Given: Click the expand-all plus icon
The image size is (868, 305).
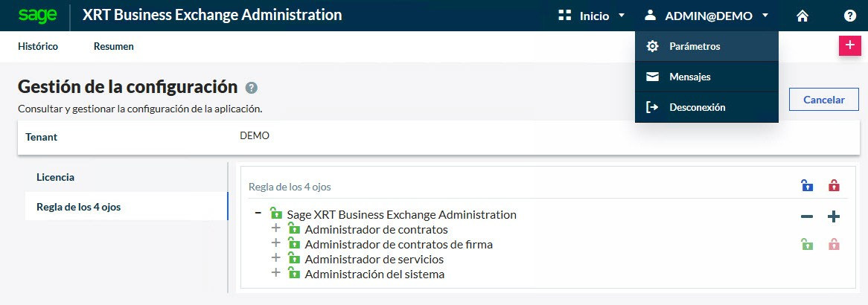Looking at the screenshot, I should point(834,216).
